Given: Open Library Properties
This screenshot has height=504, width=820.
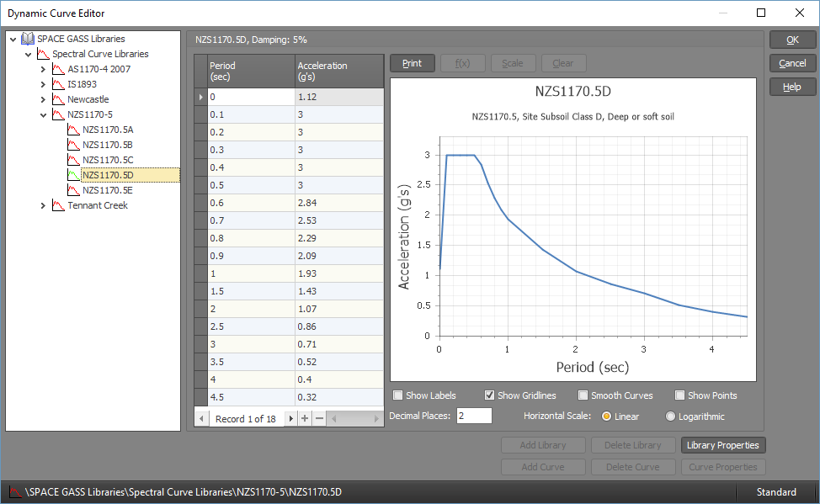Looking at the screenshot, I should click(722, 445).
